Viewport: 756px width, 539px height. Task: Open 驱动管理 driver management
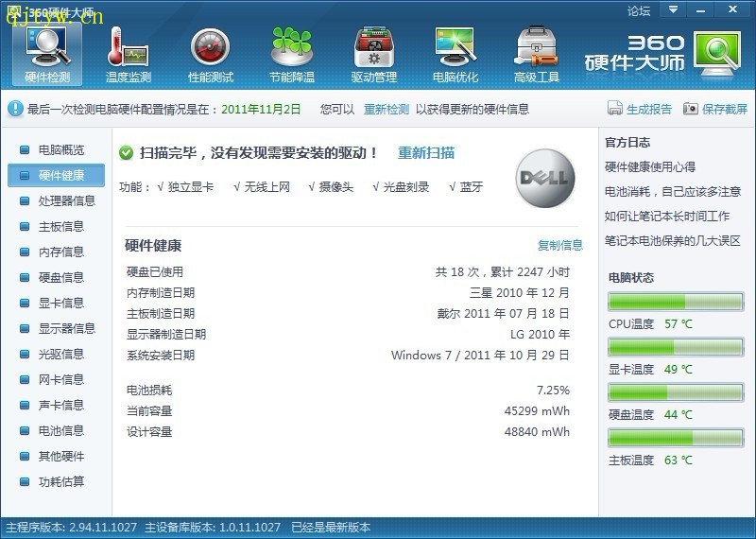[373, 54]
